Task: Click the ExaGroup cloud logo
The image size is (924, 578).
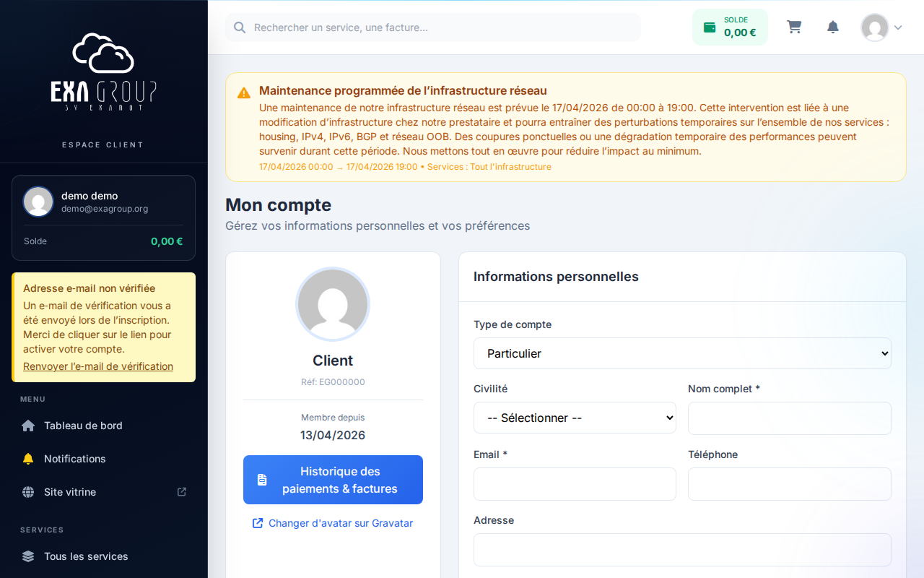Action: click(103, 71)
